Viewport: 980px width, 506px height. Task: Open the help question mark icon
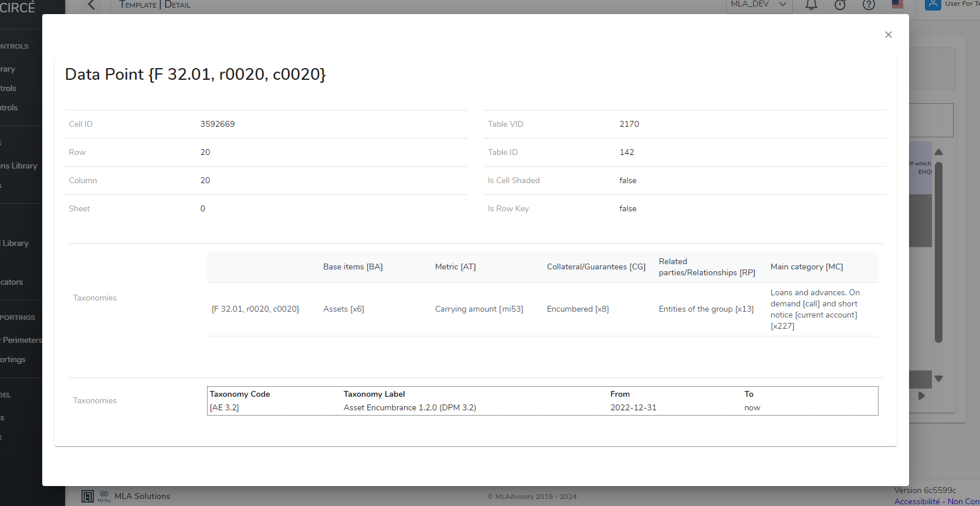tap(869, 5)
